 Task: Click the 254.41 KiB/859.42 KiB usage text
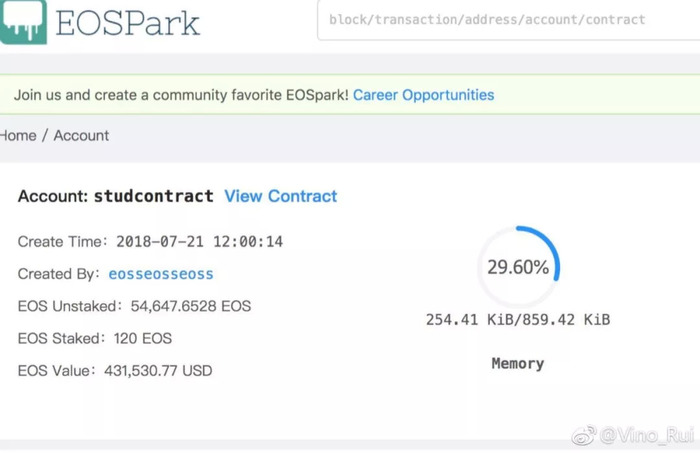click(x=517, y=320)
